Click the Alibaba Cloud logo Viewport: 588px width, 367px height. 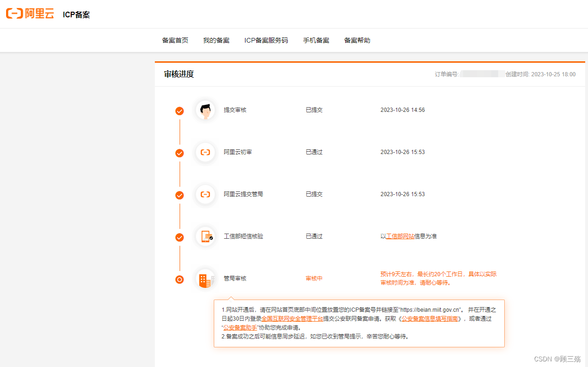30,14
